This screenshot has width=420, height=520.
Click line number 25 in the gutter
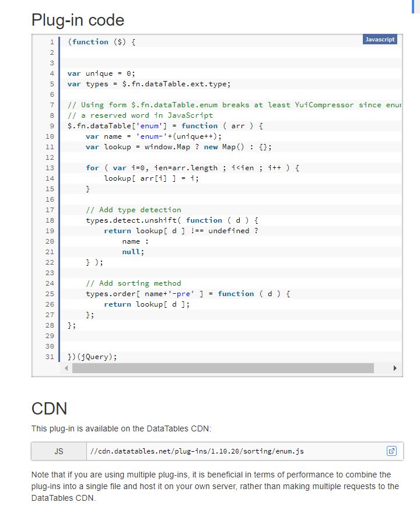(50, 294)
